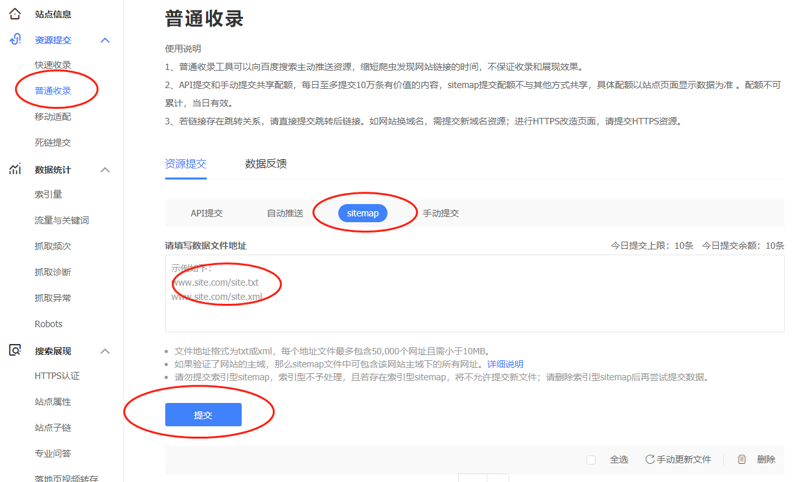
Task: Open 抓取频次 in sidebar
Action: 53,246
